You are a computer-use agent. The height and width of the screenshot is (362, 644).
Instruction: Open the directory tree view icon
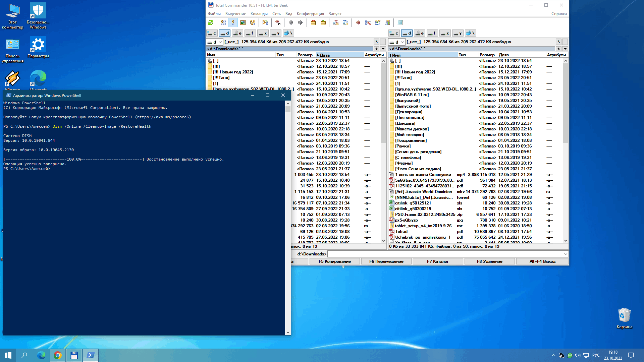pyautogui.click(x=253, y=22)
